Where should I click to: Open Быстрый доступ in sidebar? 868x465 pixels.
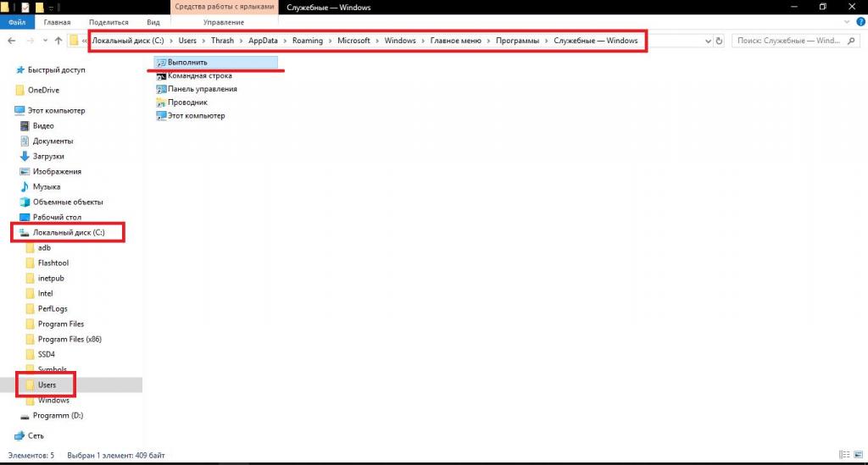[x=50, y=70]
